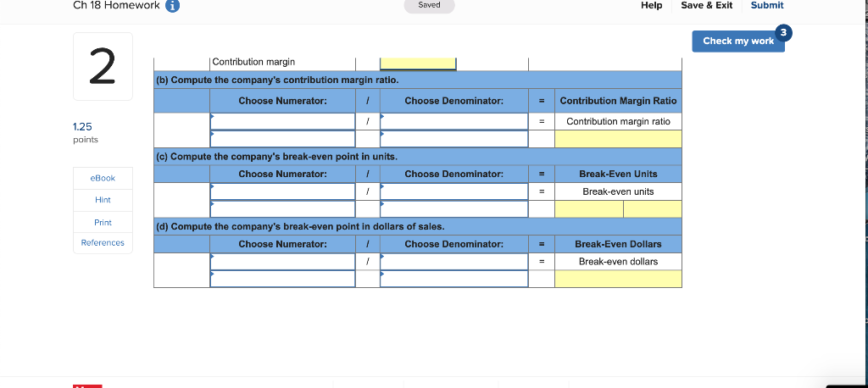Image resolution: width=868 pixels, height=388 pixels.
Task: Click the 'Contribution Margin Ratio' column header
Action: point(618,101)
